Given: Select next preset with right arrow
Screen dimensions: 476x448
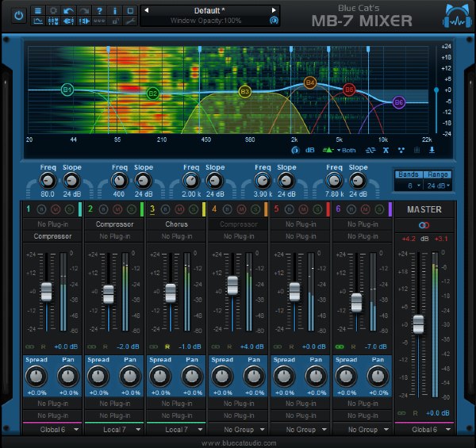Looking at the screenshot, I should pos(274,10).
